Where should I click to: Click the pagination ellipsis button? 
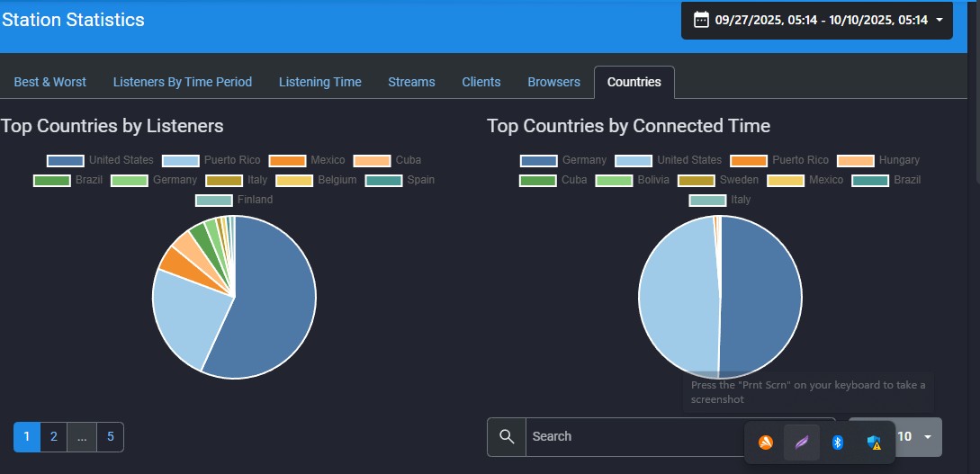tap(82, 436)
